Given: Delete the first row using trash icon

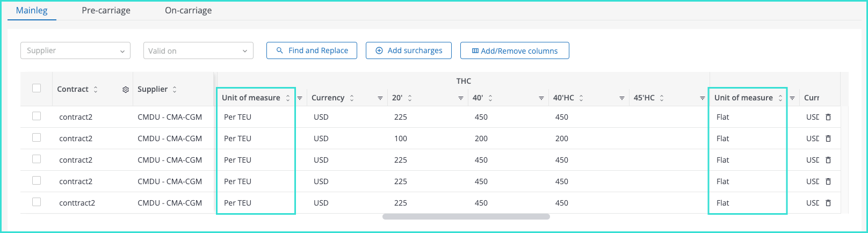Looking at the screenshot, I should pyautogui.click(x=828, y=117).
